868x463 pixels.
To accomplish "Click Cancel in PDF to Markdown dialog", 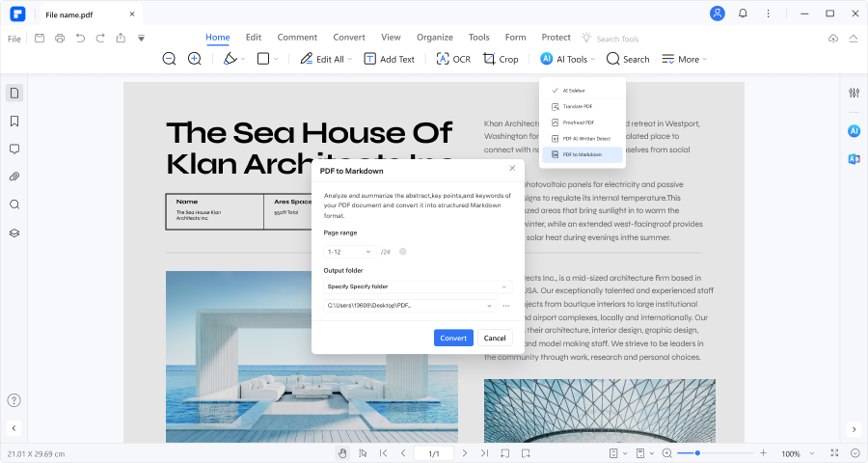I will click(495, 338).
